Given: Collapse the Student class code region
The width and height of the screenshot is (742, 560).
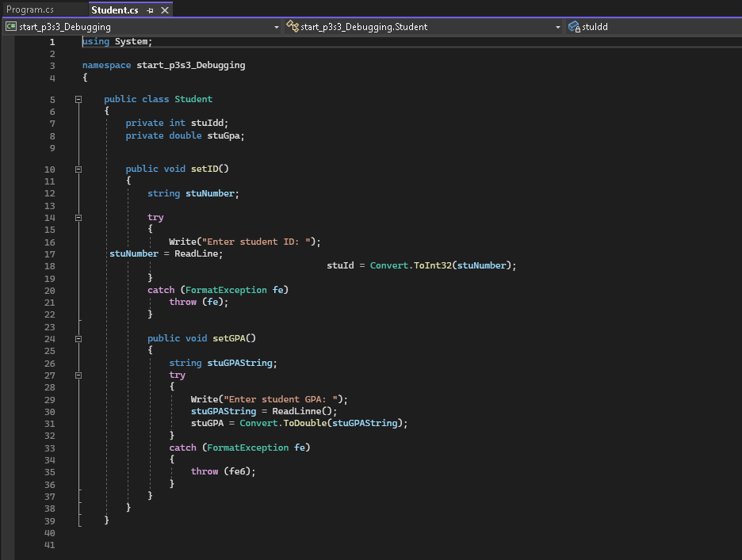Looking at the screenshot, I should coord(78,99).
